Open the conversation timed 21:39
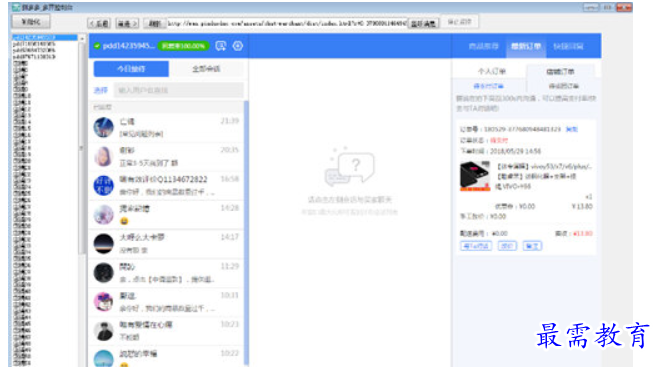 tap(167, 128)
